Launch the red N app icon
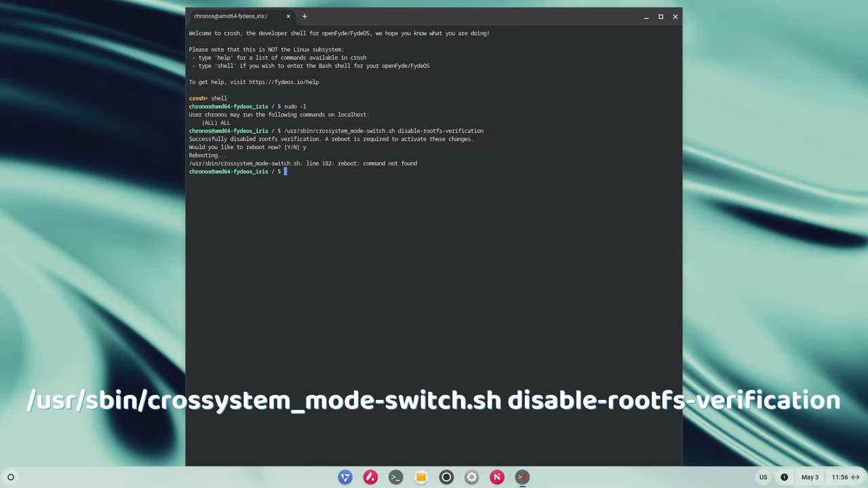Image resolution: width=868 pixels, height=488 pixels. pyautogui.click(x=497, y=477)
